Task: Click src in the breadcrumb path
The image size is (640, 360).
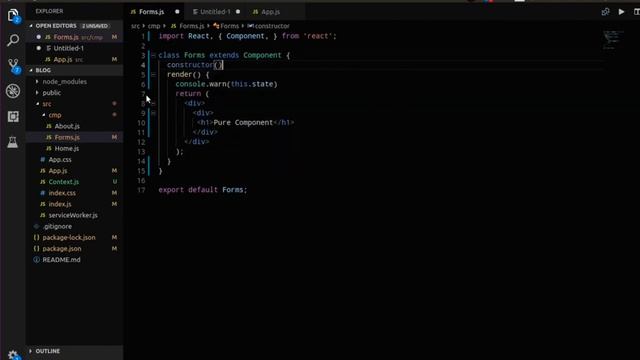Action: click(x=136, y=26)
